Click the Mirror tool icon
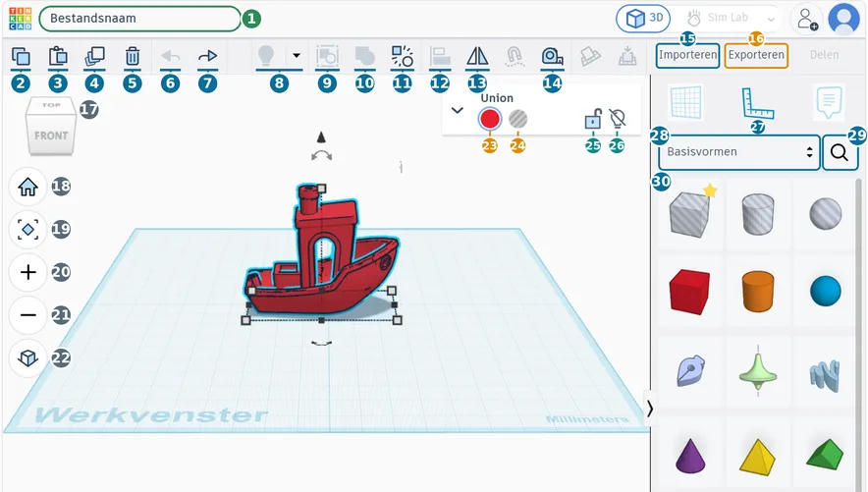Screen dimensions: 868x492 point(477,56)
